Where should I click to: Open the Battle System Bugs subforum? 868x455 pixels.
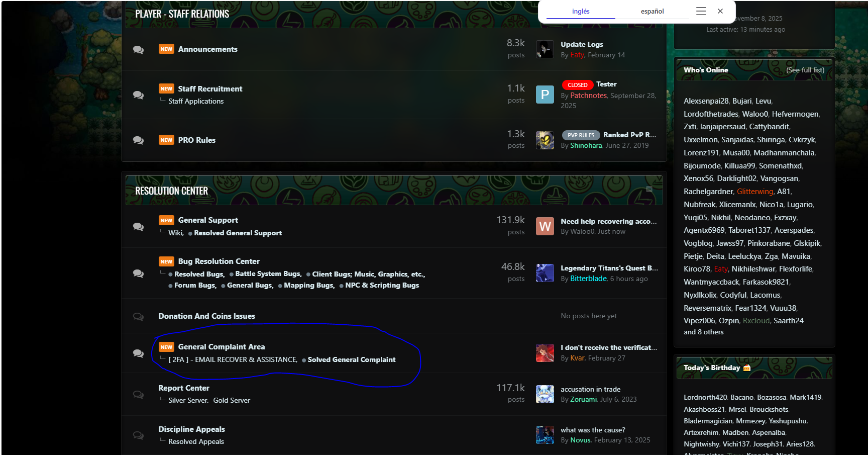click(267, 274)
